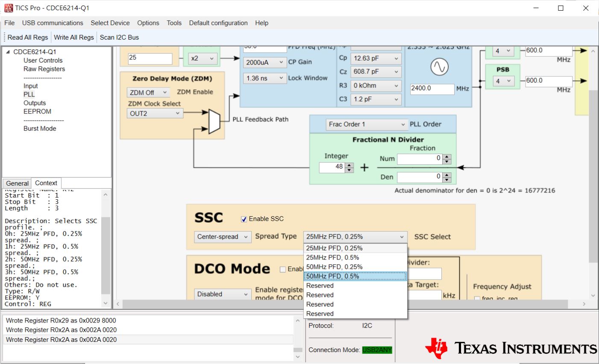Click the VCO sine wave oscillator symbol

point(439,67)
